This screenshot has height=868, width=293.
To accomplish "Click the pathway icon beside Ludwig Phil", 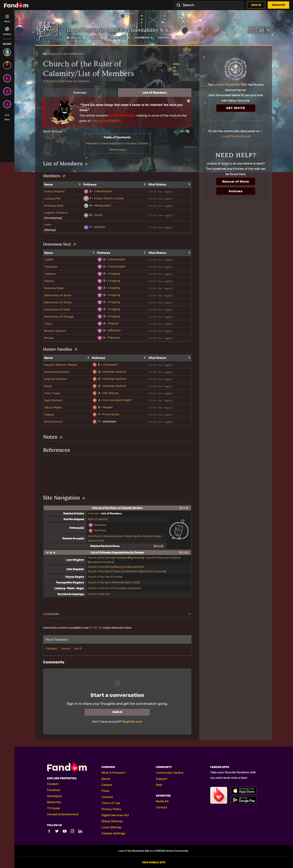I will tap(86, 198).
